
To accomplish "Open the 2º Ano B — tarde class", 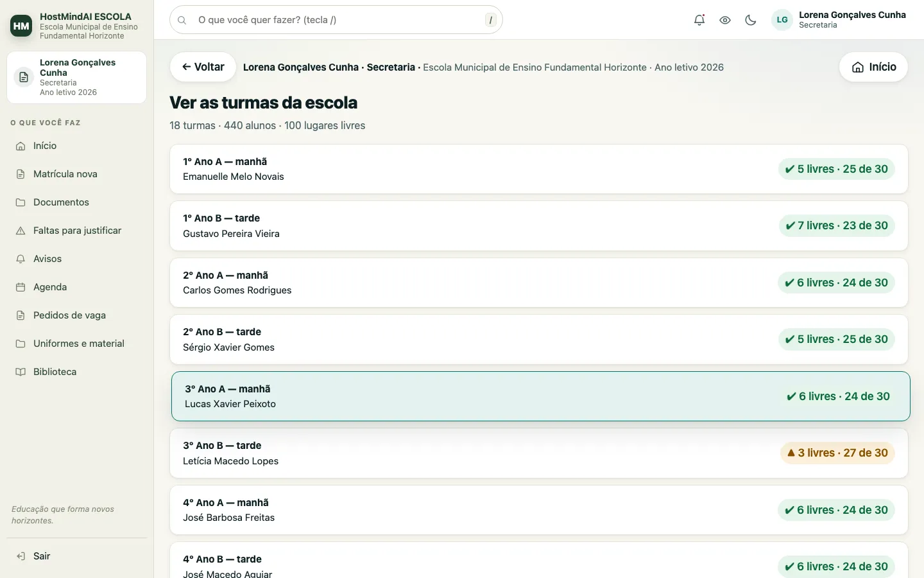I will [x=539, y=340].
